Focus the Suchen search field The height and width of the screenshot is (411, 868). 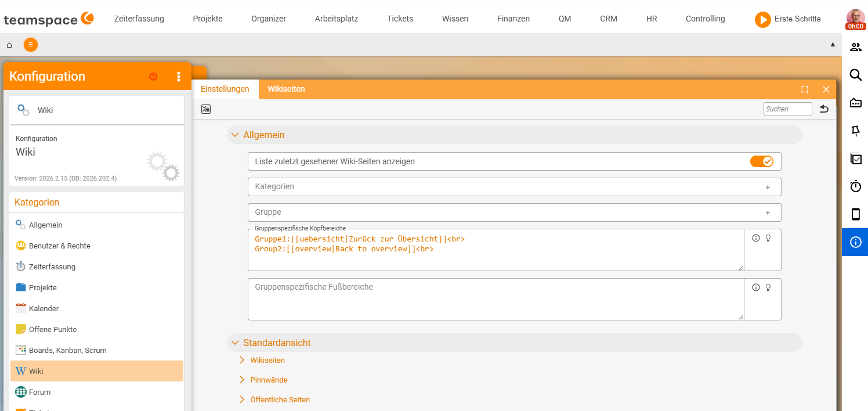tap(788, 109)
